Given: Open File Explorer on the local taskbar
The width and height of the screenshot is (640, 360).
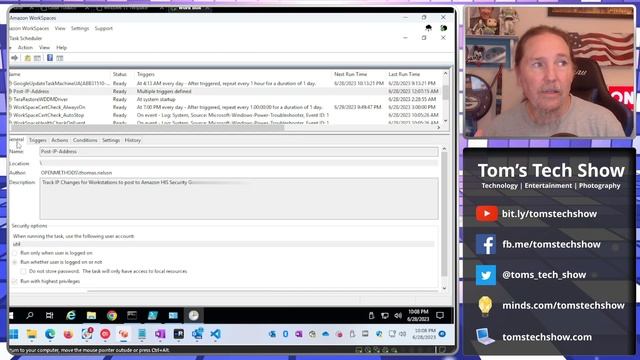Looking at the screenshot, I should [x=32, y=334].
